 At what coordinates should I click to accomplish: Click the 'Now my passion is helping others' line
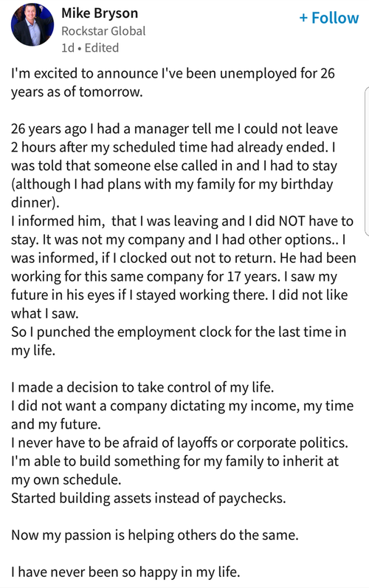click(x=155, y=535)
